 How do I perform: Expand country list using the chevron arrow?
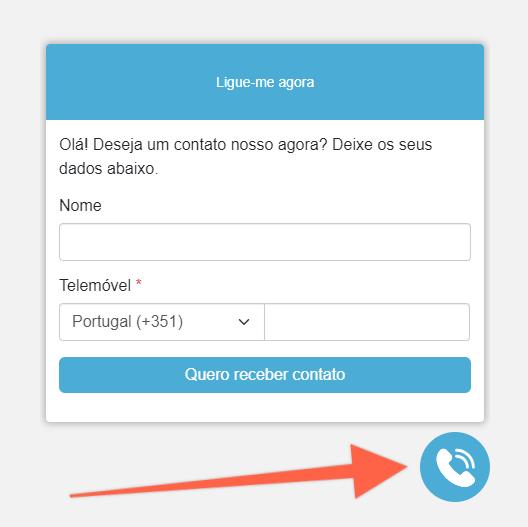click(244, 322)
